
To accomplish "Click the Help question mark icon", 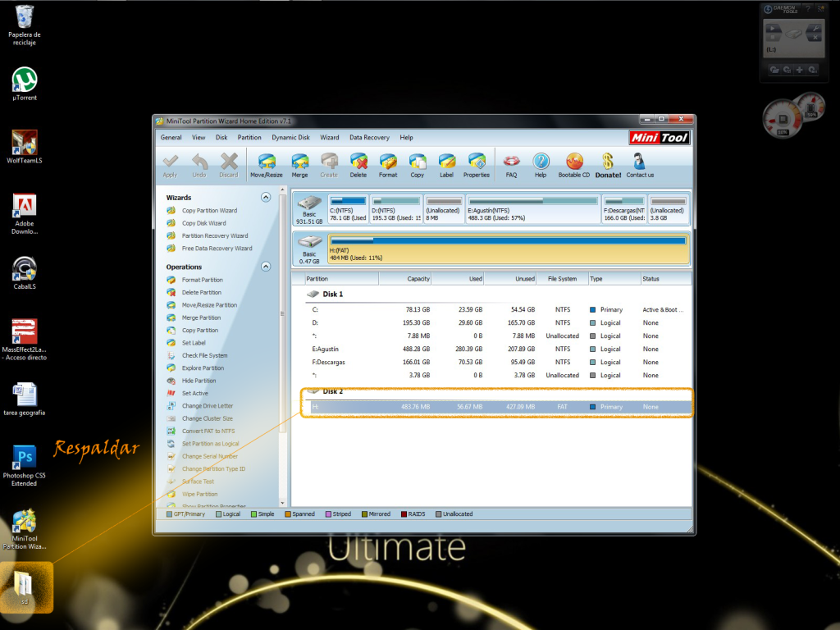I will [x=541, y=164].
